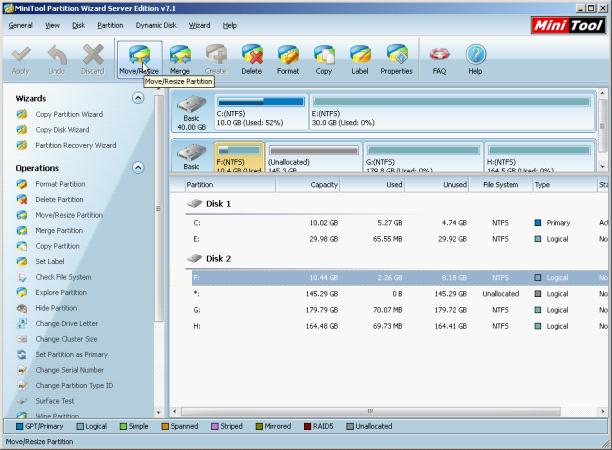This screenshot has width=612, height=450.
Task: Open the Help menu
Action: click(230, 25)
